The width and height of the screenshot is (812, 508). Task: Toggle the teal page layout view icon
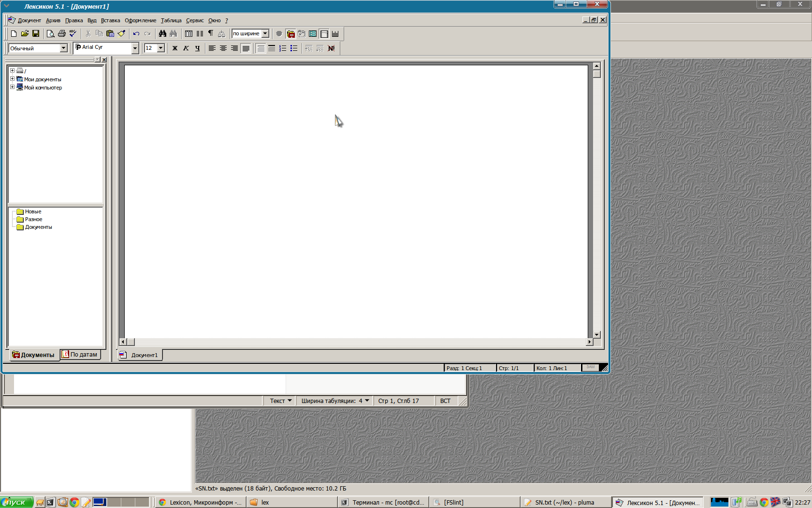pyautogui.click(x=313, y=34)
